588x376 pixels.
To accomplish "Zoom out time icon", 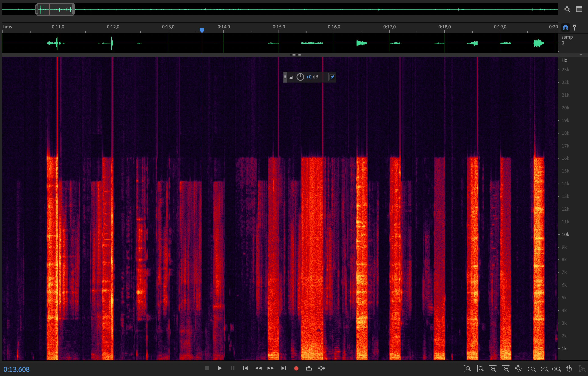I will [506, 368].
